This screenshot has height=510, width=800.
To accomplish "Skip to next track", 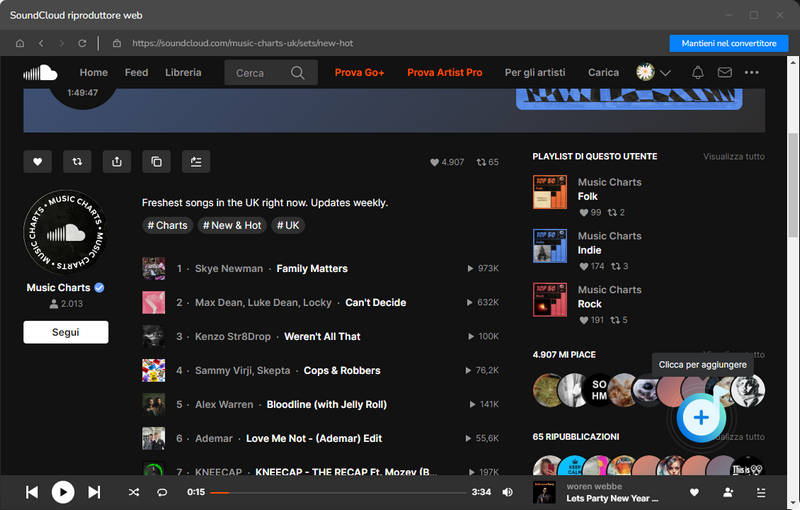I will pos(94,492).
